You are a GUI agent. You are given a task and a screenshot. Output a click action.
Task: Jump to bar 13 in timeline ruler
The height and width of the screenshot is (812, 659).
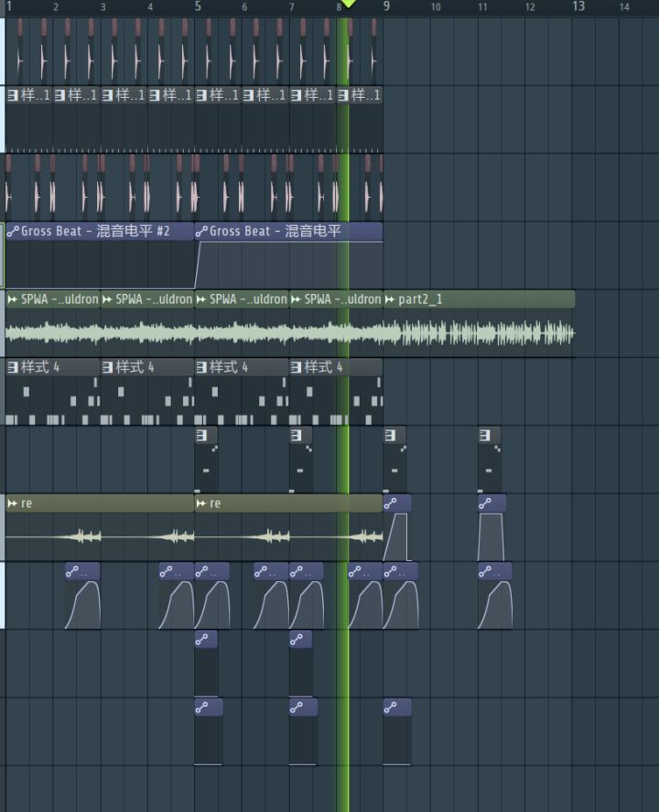(x=578, y=6)
